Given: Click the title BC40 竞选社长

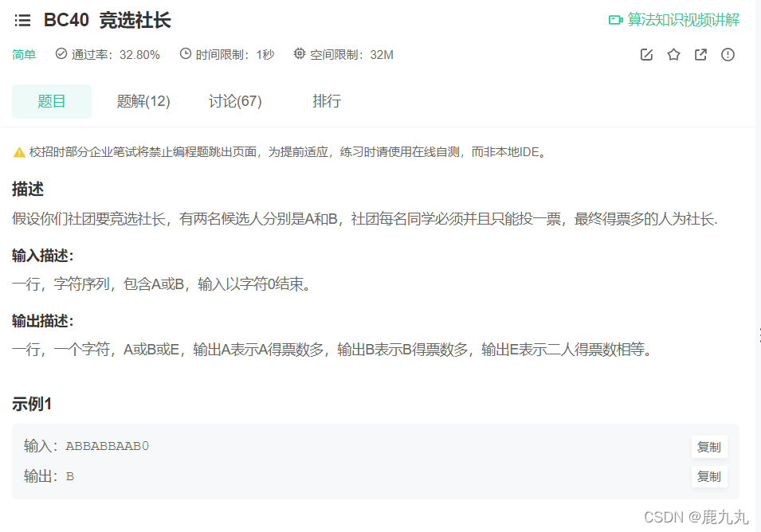Looking at the screenshot, I should coord(108,21).
